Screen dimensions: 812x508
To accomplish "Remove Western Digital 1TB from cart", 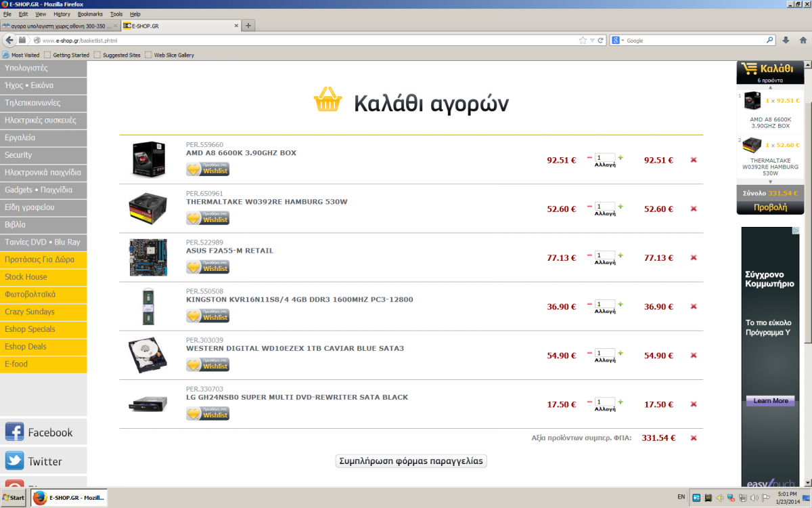I will click(x=694, y=355).
